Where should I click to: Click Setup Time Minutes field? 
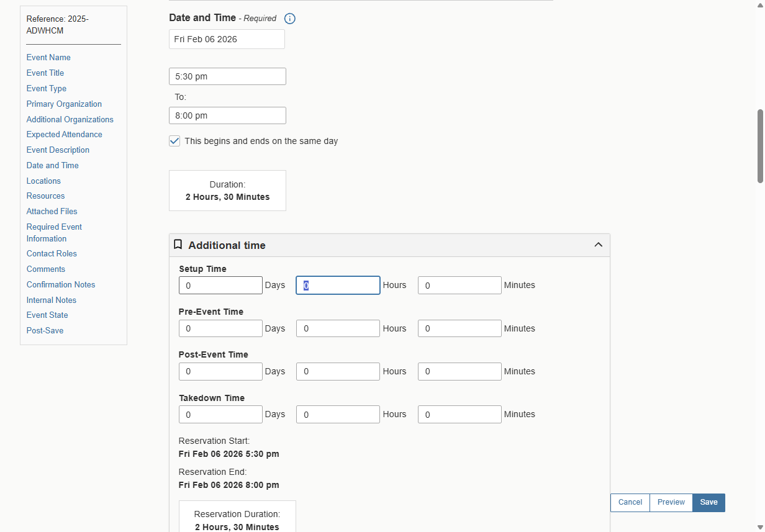tap(459, 286)
